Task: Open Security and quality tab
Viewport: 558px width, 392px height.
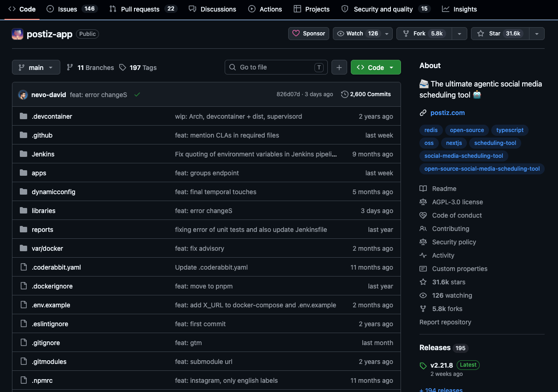Action: (x=385, y=9)
